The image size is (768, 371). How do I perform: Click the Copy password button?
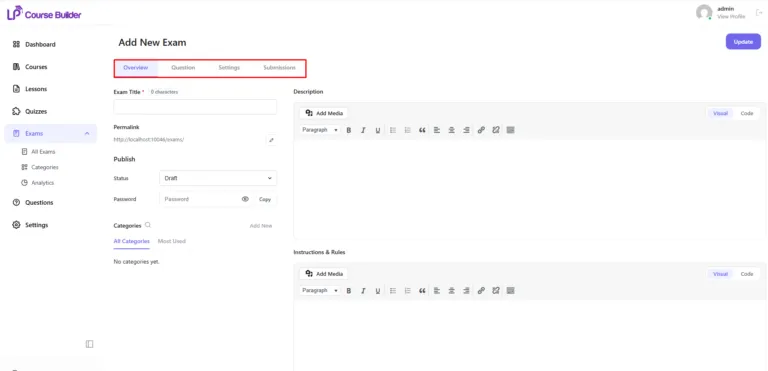pyautogui.click(x=265, y=199)
